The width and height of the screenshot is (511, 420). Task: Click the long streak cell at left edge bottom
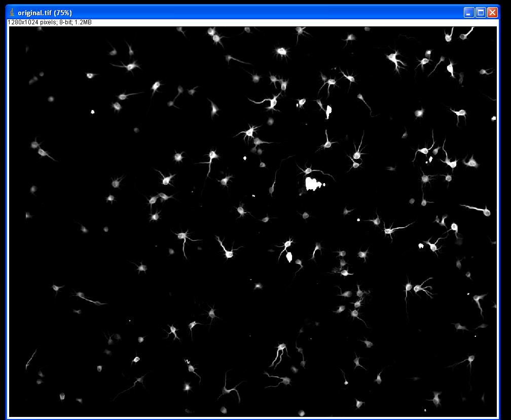click(30, 359)
